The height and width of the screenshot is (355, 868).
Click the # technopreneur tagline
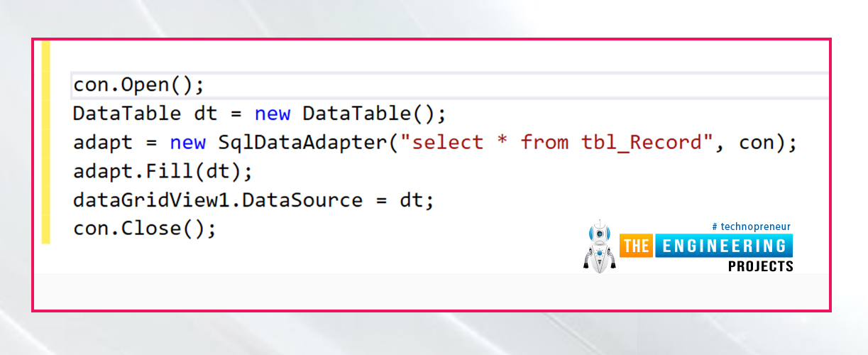[751, 226]
